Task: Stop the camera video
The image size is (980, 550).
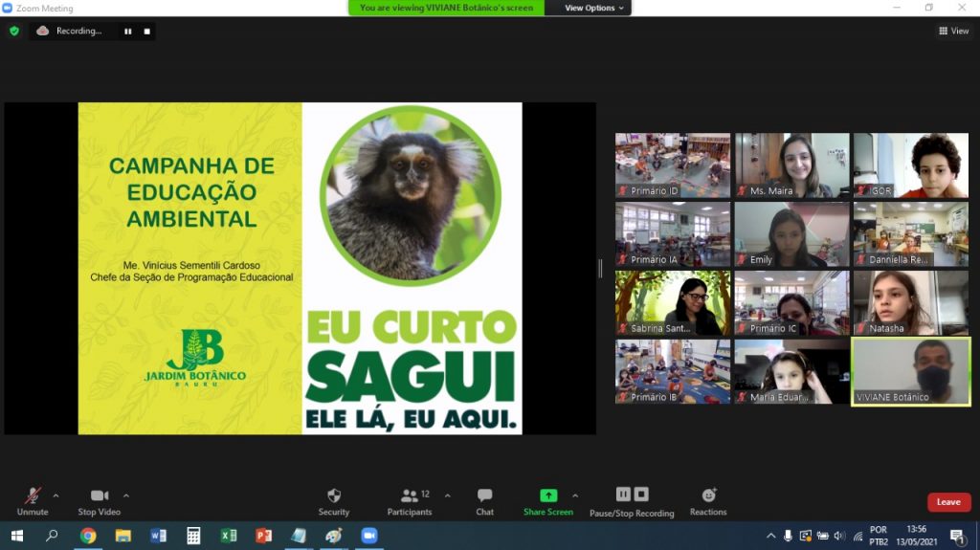Action: pyautogui.click(x=100, y=500)
